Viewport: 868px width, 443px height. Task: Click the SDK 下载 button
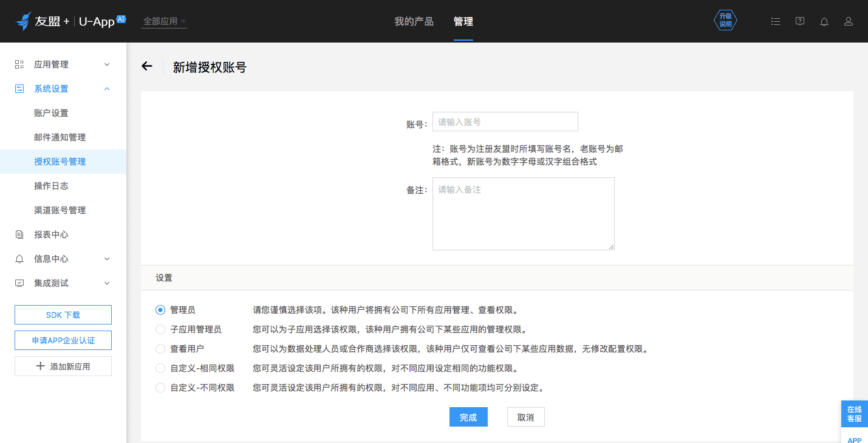pos(63,315)
